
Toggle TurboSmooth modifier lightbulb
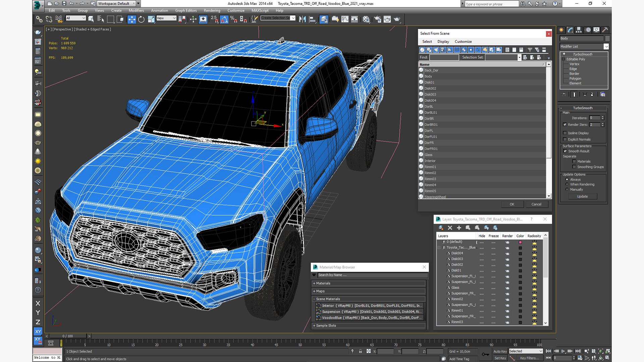click(564, 54)
